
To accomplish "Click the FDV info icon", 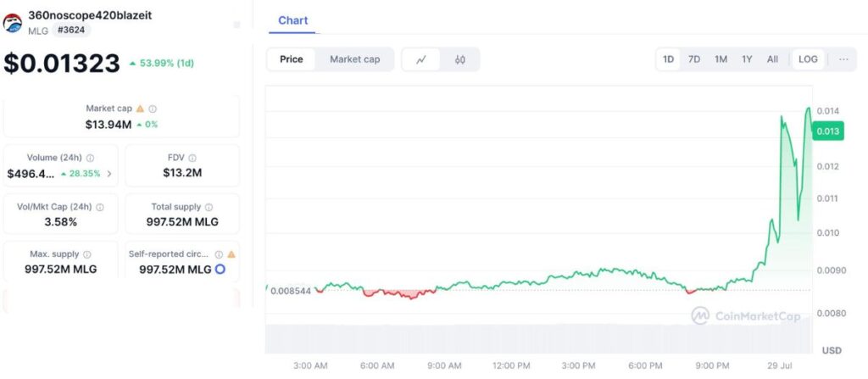I will coord(192,158).
